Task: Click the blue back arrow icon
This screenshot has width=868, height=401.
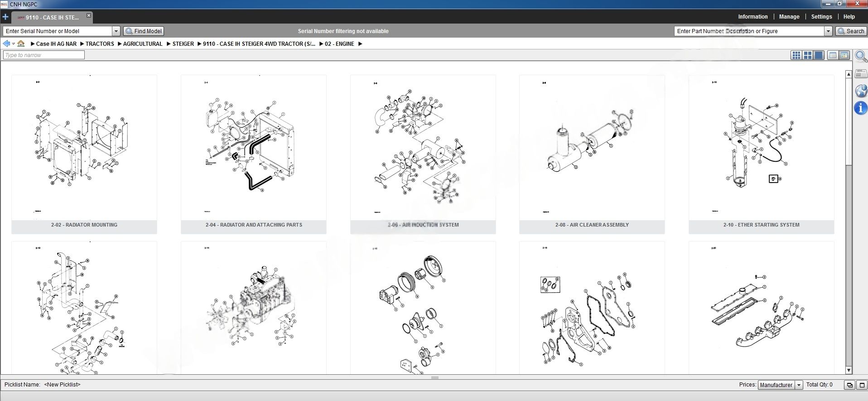Action: coord(6,44)
